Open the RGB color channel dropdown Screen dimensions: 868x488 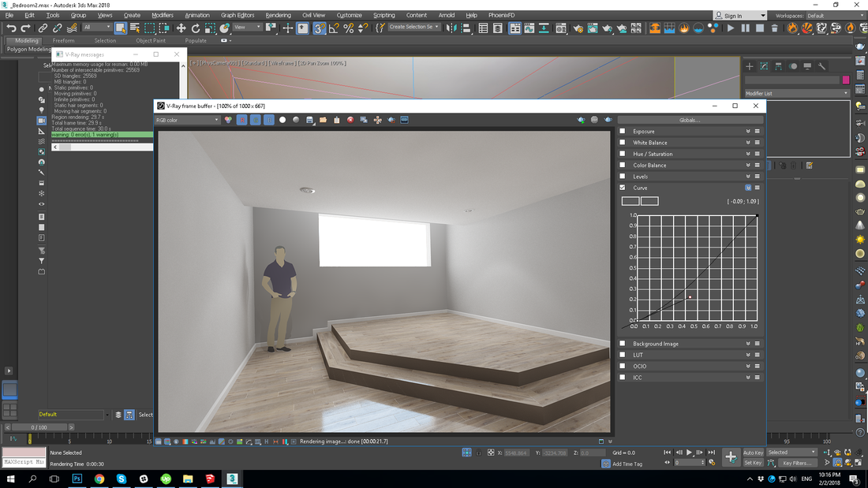click(188, 120)
